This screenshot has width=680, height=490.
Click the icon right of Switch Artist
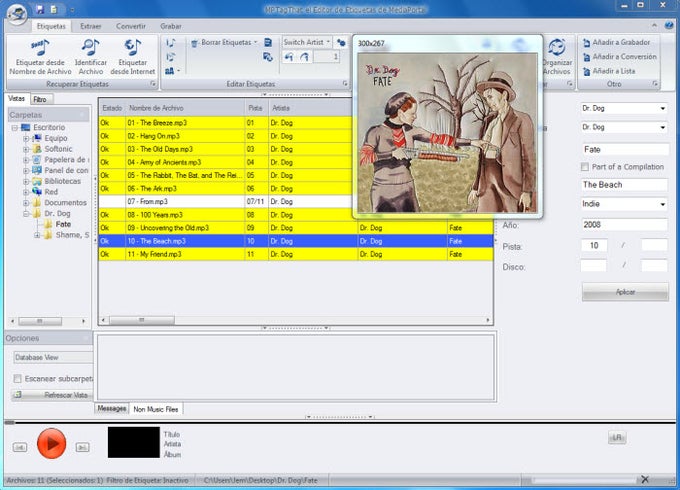coord(341,42)
